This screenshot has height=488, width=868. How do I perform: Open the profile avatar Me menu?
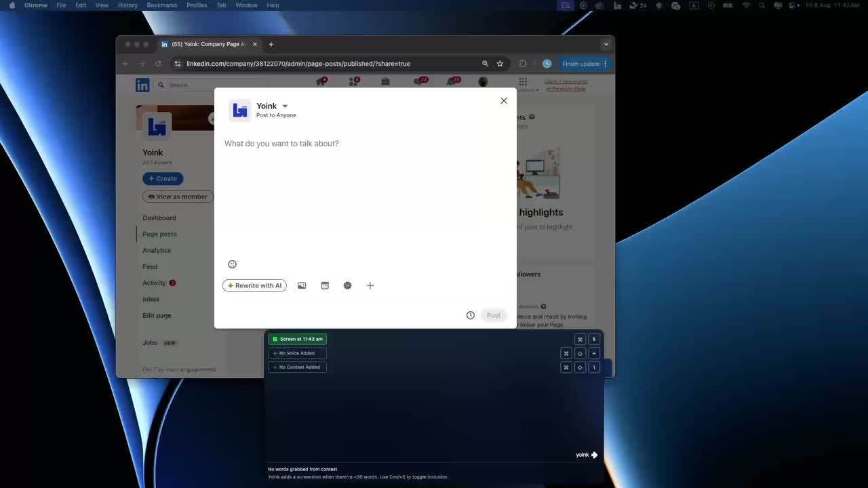coord(483,82)
